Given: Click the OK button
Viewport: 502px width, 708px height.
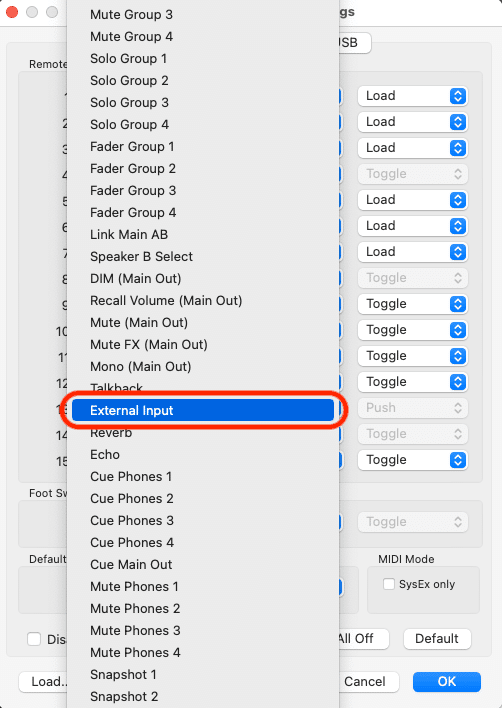Looking at the screenshot, I should (447, 681).
